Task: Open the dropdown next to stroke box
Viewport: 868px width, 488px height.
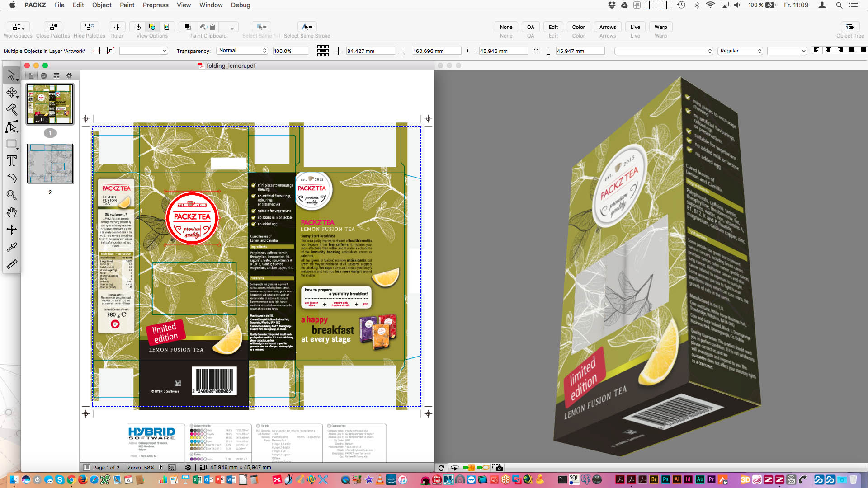Action: pyautogui.click(x=144, y=51)
